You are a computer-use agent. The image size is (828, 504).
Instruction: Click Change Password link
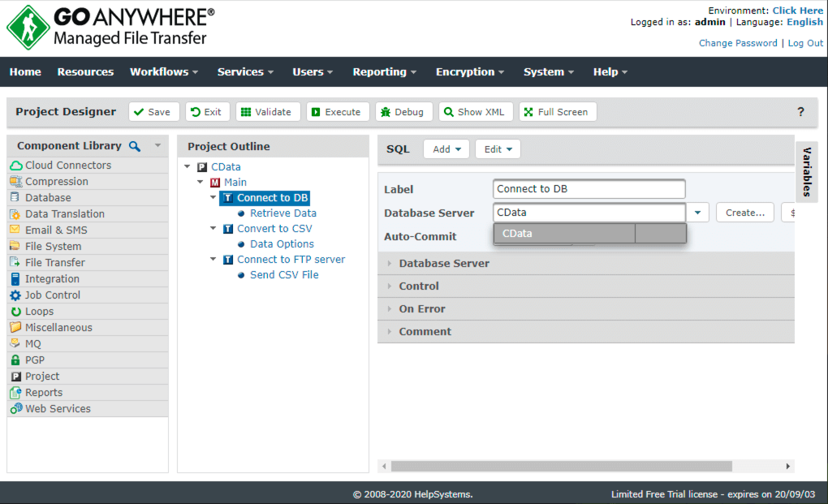click(x=738, y=43)
